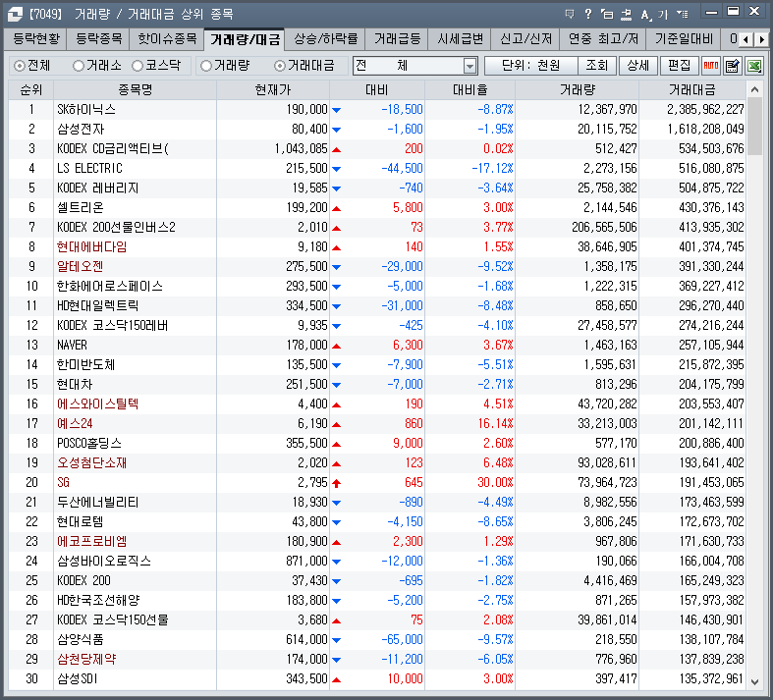
Task: Select stock row 두산에너빌리티
Action: (x=376, y=503)
